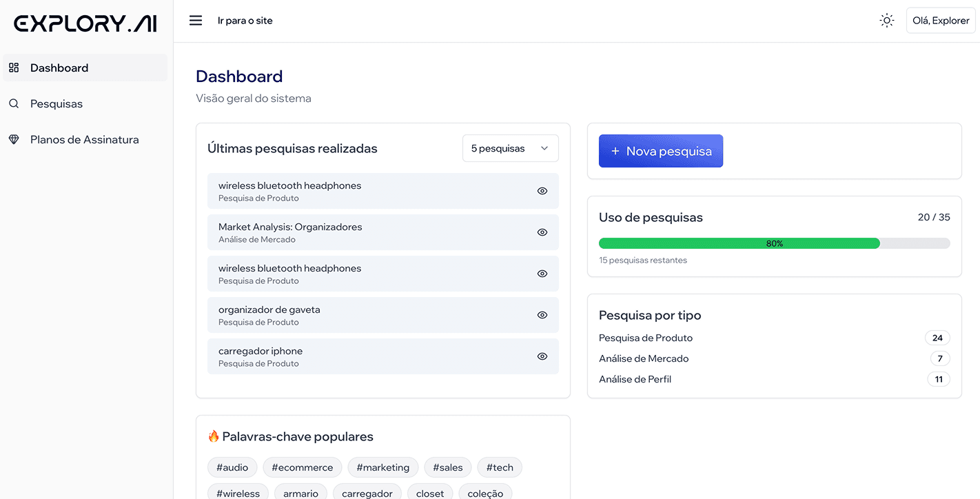980x499 pixels.
Task: View the Market Analysis: Organizadores search via eye icon
Action: 542,232
